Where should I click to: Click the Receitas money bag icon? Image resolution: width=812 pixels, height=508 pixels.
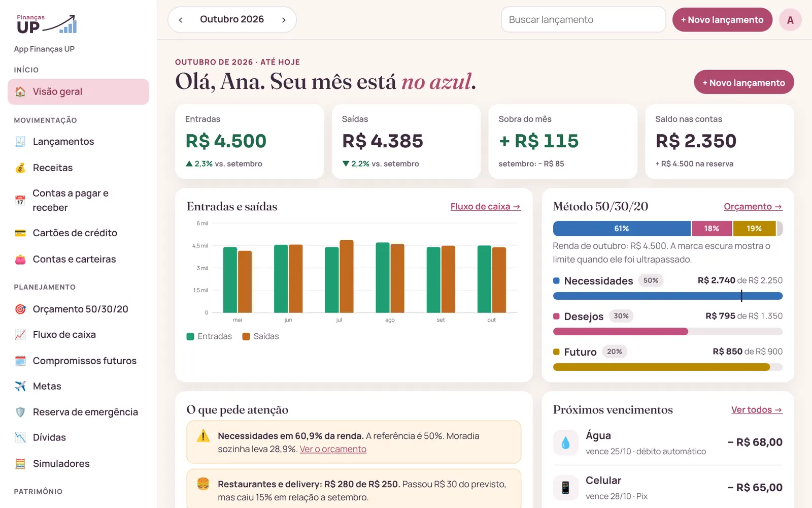(x=20, y=168)
